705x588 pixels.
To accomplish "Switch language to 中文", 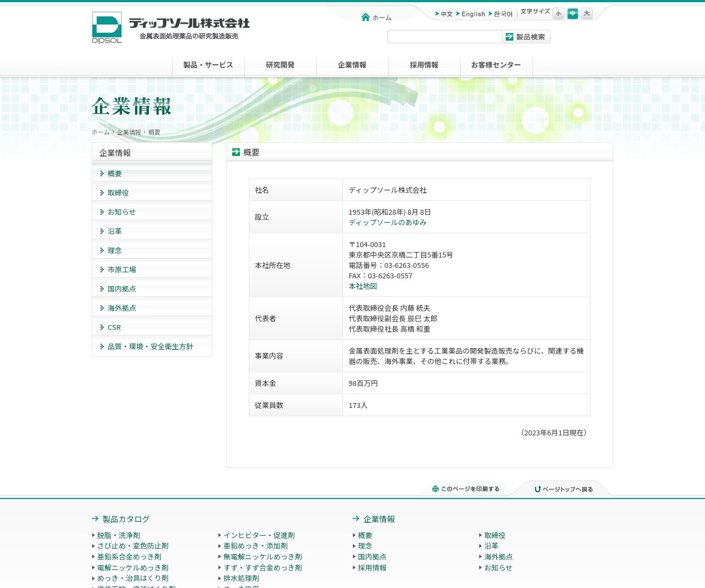I will pyautogui.click(x=444, y=14).
